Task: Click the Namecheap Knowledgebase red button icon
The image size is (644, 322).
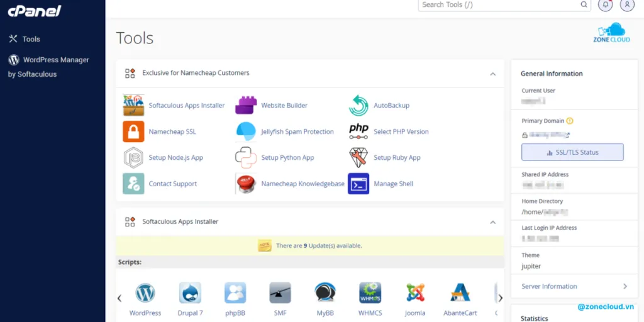Action: tap(246, 184)
